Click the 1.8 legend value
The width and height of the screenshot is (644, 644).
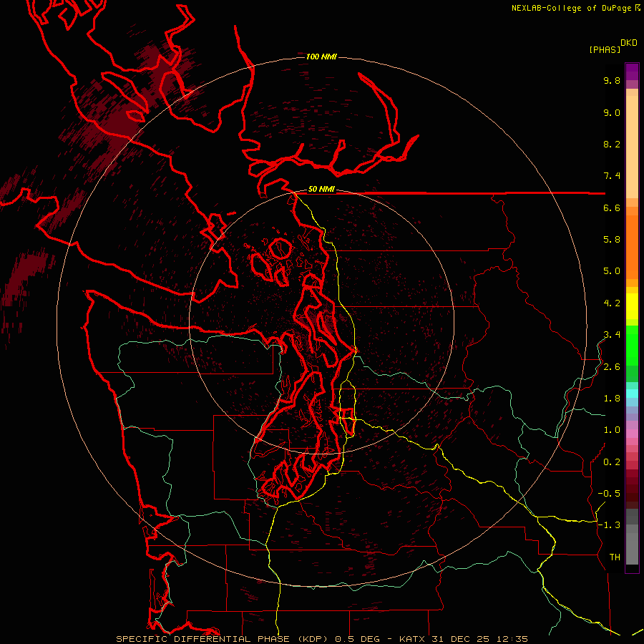point(612,399)
